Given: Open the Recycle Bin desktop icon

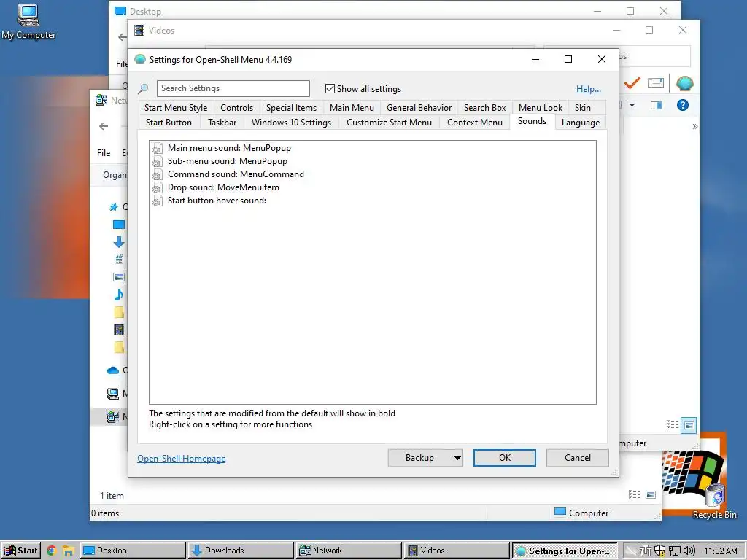Looking at the screenshot, I should point(715,500).
